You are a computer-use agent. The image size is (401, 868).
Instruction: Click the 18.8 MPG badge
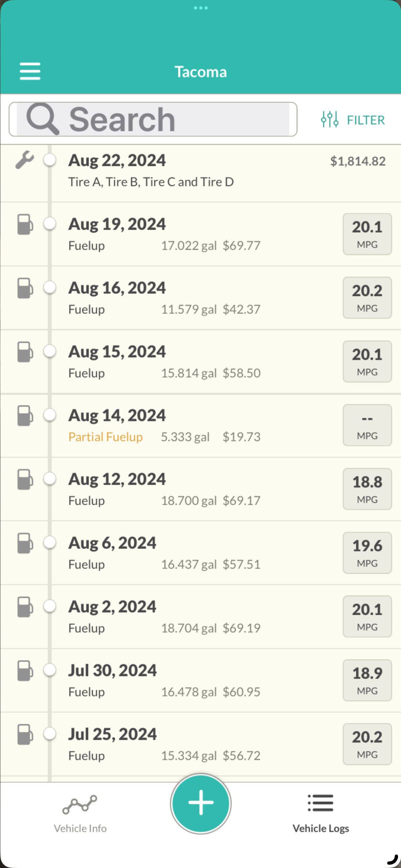click(367, 489)
